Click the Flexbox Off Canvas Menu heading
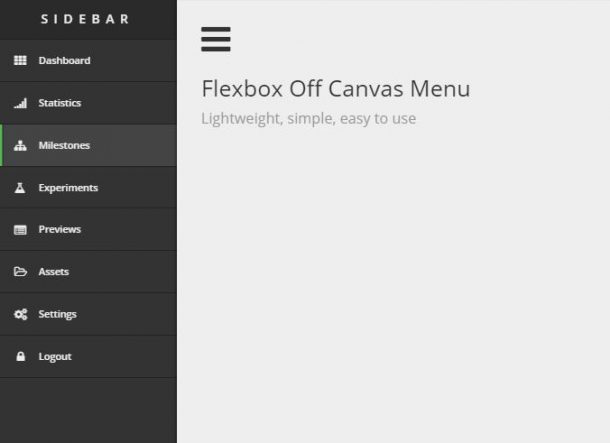This screenshot has height=443, width=610. tap(336, 89)
